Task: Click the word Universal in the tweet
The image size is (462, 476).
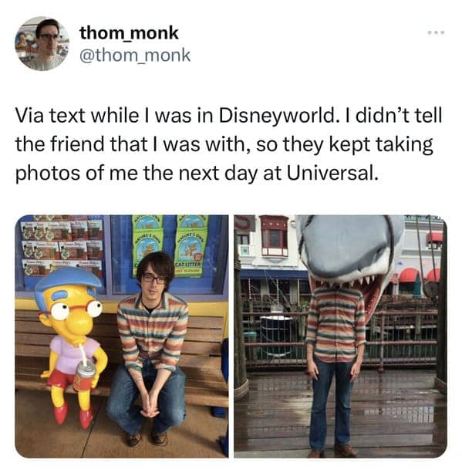Action: click(332, 173)
